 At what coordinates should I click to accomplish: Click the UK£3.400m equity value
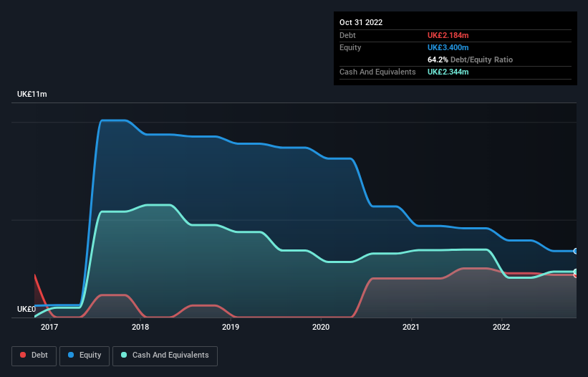coord(448,47)
